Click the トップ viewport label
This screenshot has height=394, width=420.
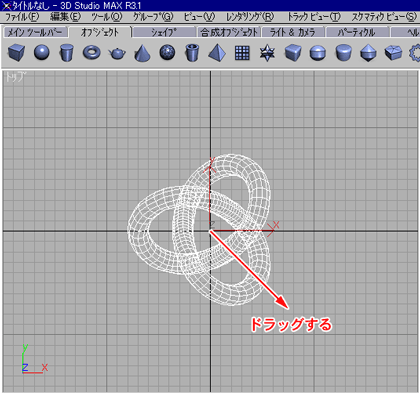pyautogui.click(x=15, y=77)
